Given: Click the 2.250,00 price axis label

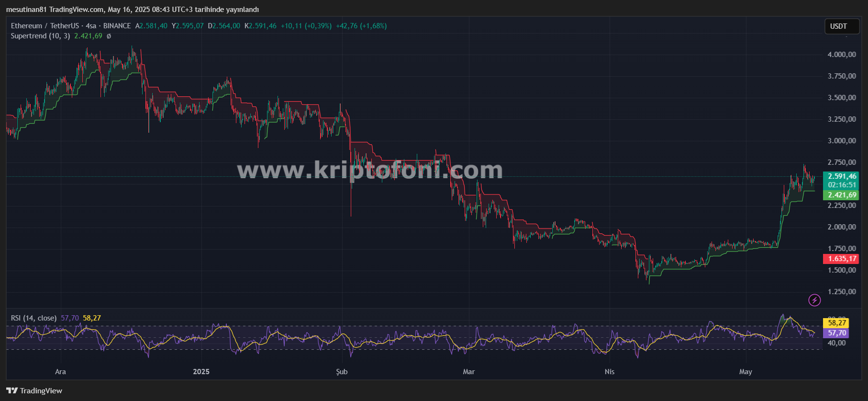Looking at the screenshot, I should [x=842, y=206].
